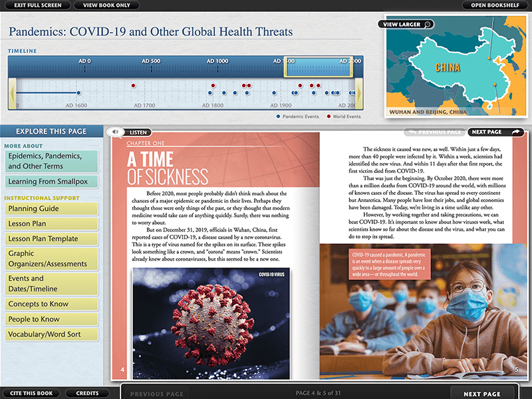Select the blue pandemic marker just before AD 1900
The image size is (532, 399).
click(x=274, y=92)
